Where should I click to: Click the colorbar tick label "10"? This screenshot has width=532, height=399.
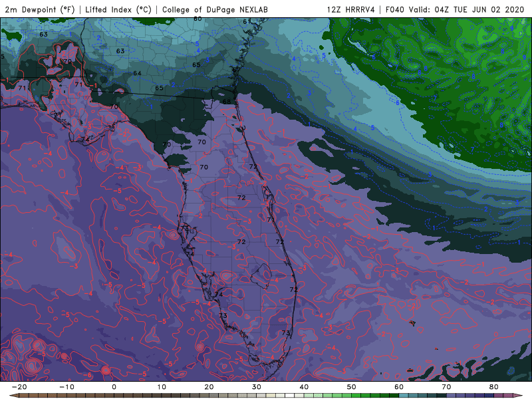point(162,387)
